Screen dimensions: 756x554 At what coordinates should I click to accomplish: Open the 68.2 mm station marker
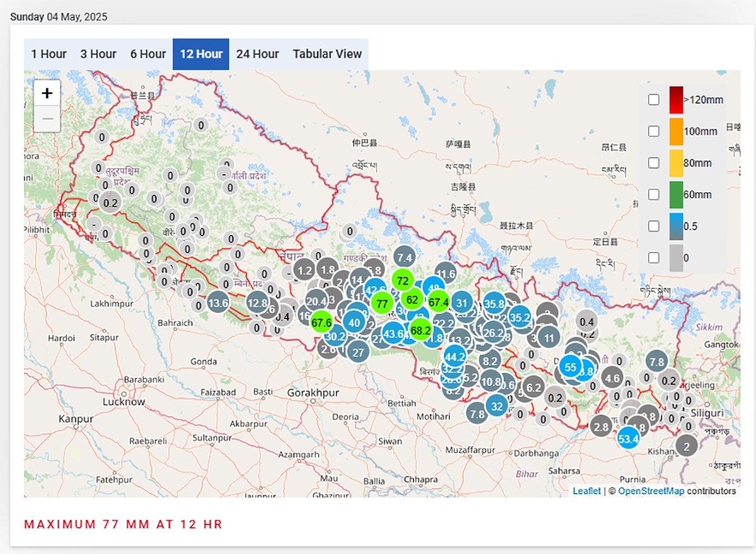(420, 329)
